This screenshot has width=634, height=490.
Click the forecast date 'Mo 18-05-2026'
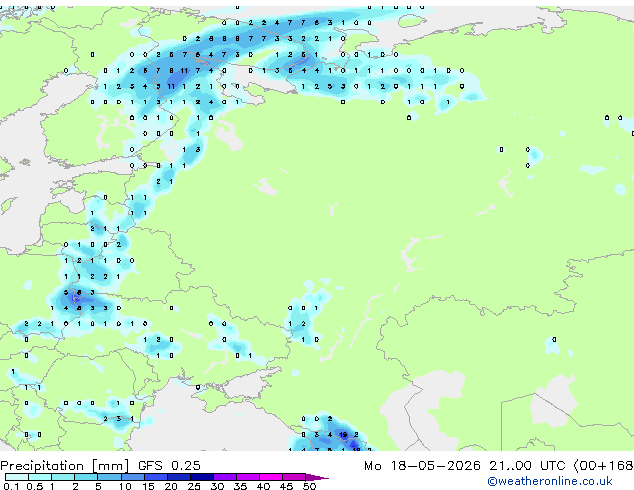point(422,466)
